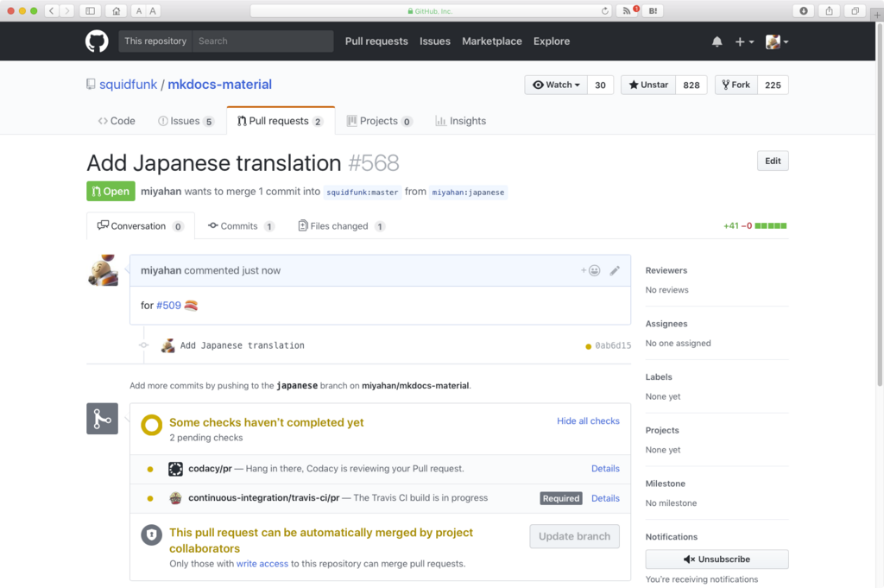This screenshot has height=588, width=884.
Task: Reload the page with the refresh icon
Action: (x=605, y=10)
